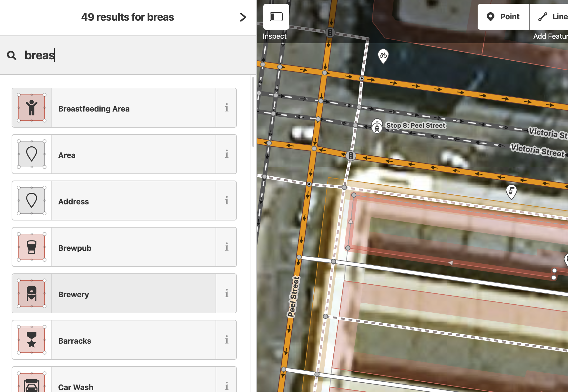Image resolution: width=568 pixels, height=392 pixels.
Task: Show info for Brewpub preset
Action: [227, 247]
